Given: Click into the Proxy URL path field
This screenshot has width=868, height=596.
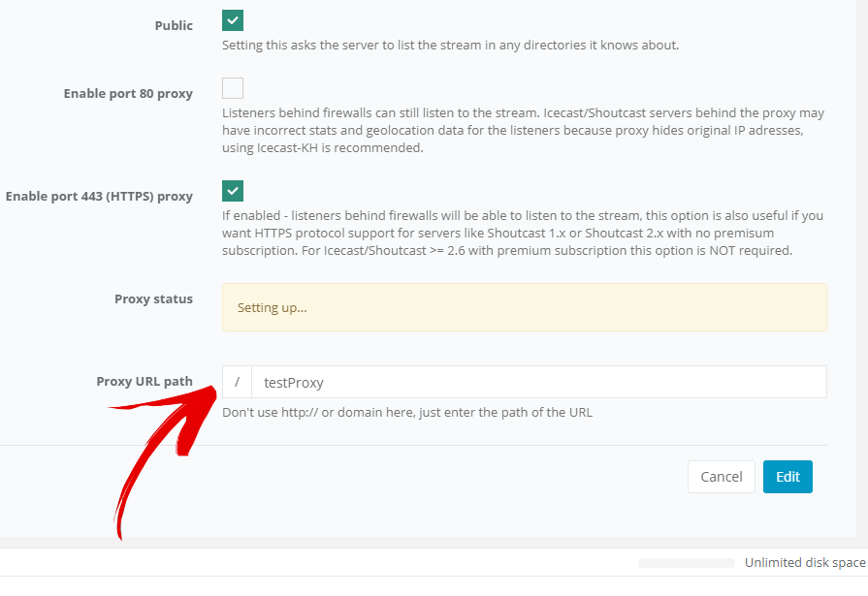Looking at the screenshot, I should click(538, 382).
